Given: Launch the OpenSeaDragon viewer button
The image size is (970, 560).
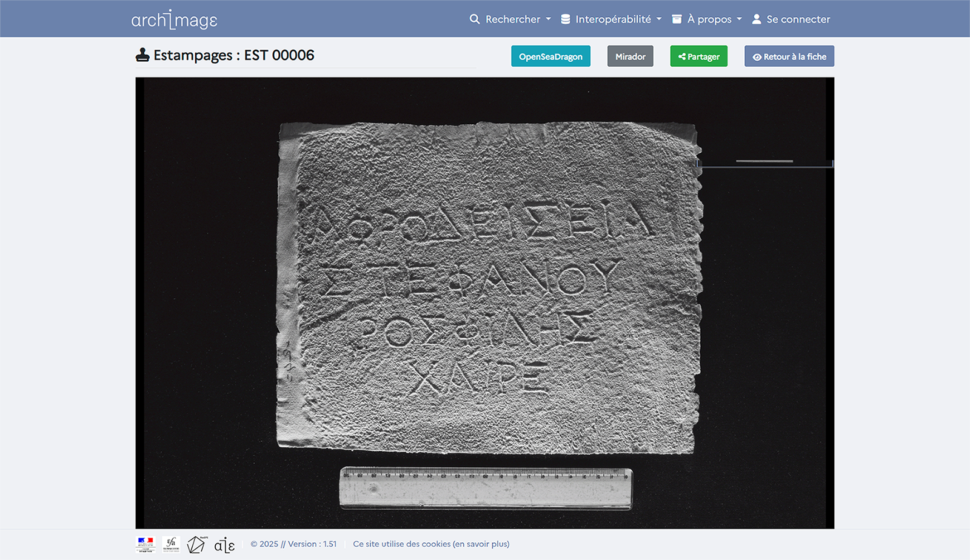Looking at the screenshot, I should pos(550,56).
